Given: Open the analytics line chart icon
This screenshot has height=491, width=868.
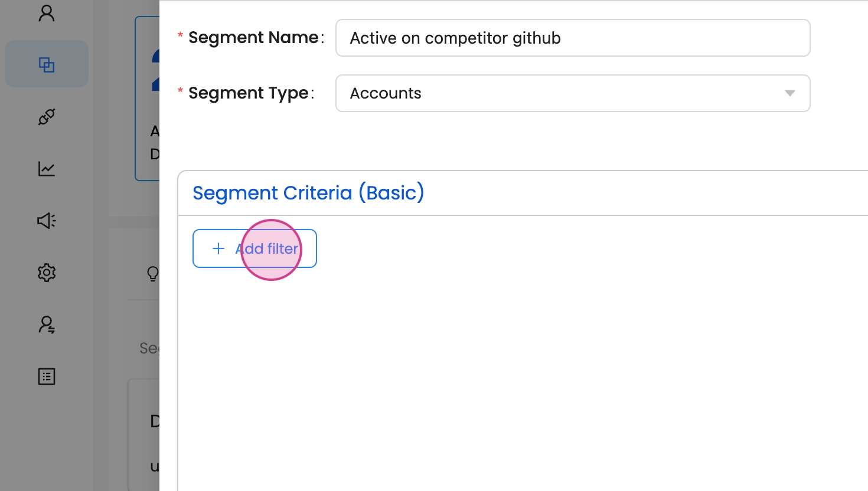Looking at the screenshot, I should [x=47, y=169].
